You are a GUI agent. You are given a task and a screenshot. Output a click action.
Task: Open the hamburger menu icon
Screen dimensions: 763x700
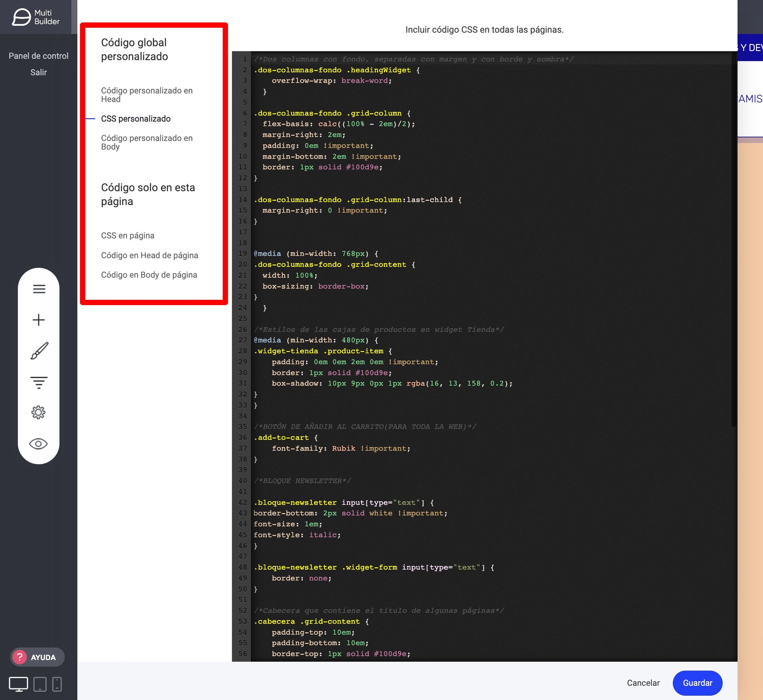(39, 289)
